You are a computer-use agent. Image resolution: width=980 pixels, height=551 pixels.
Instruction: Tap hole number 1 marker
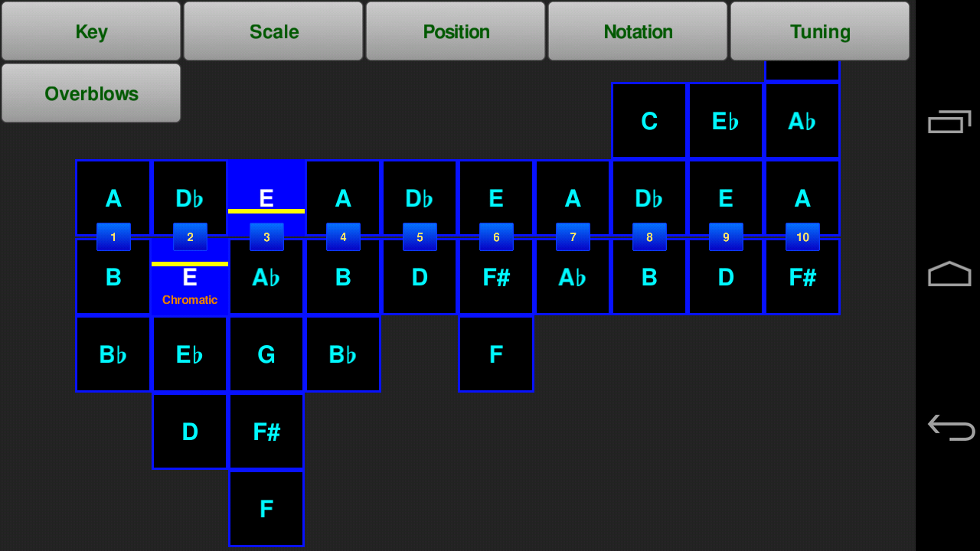click(113, 237)
